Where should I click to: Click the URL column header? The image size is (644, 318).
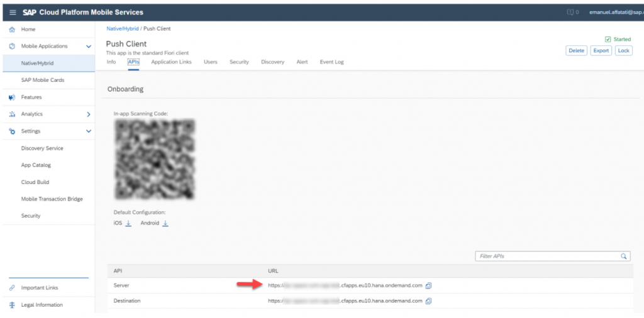tap(274, 271)
